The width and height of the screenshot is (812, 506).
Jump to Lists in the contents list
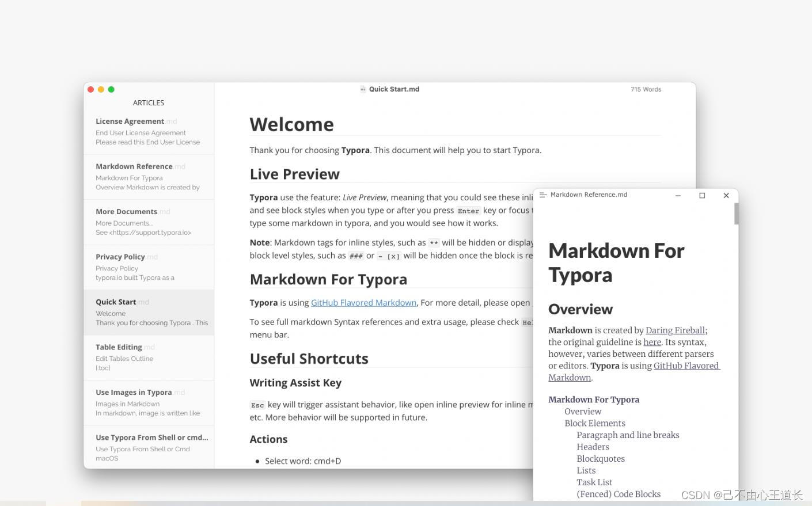tap(586, 470)
